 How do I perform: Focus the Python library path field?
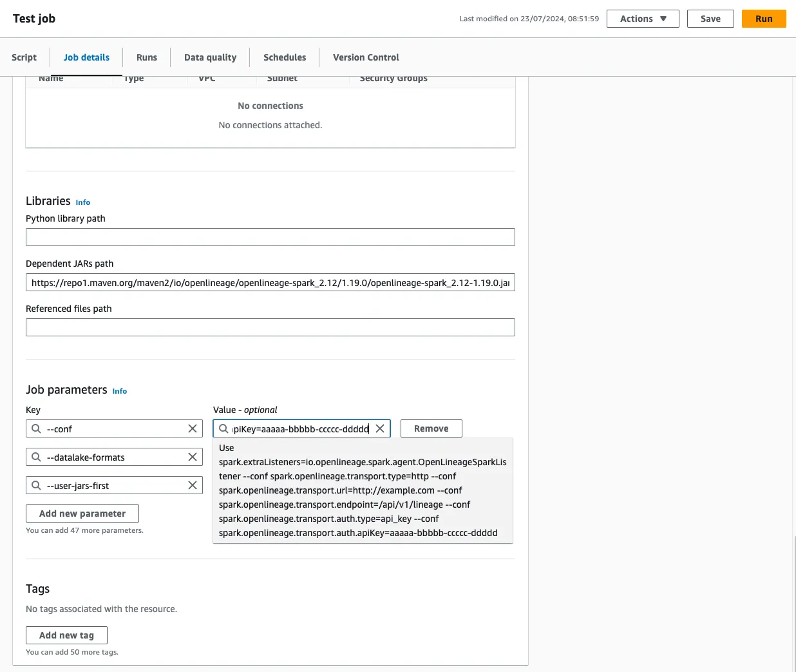pos(270,237)
